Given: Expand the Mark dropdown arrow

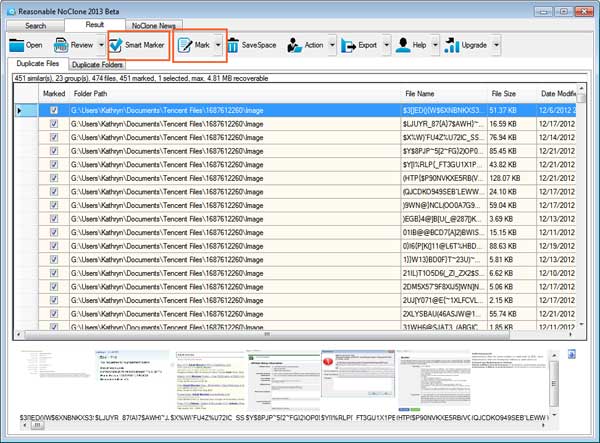Looking at the screenshot, I should click(x=218, y=45).
